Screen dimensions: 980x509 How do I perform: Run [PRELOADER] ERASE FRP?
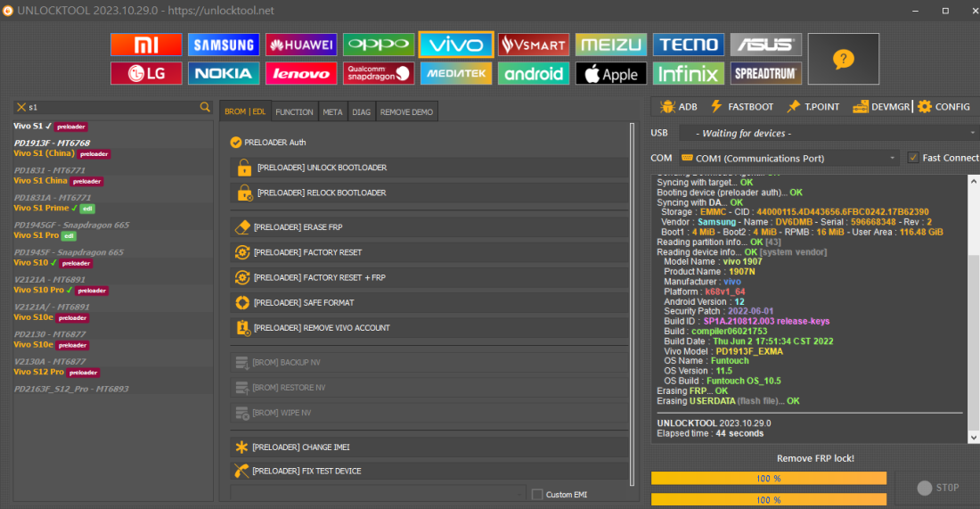click(x=429, y=227)
